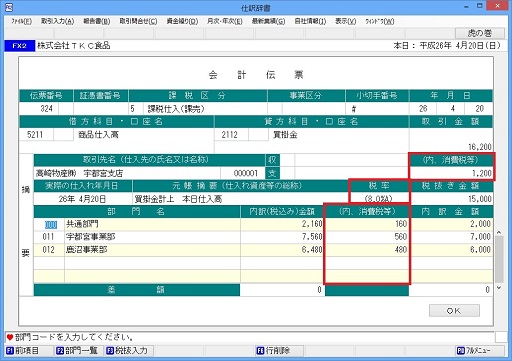Click the memo 買掛金計上 本日仕入高

178,199
